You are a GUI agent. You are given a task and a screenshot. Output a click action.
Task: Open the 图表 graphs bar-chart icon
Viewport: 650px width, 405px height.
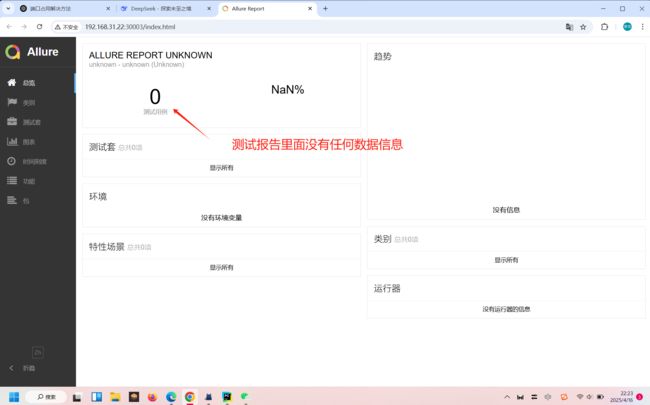pyautogui.click(x=12, y=141)
